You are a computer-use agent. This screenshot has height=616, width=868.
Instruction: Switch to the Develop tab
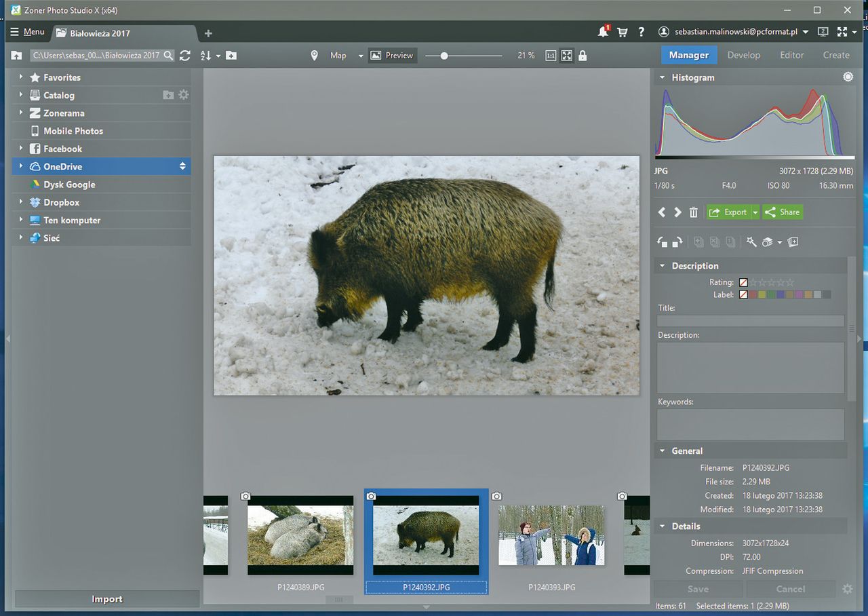pyautogui.click(x=744, y=56)
